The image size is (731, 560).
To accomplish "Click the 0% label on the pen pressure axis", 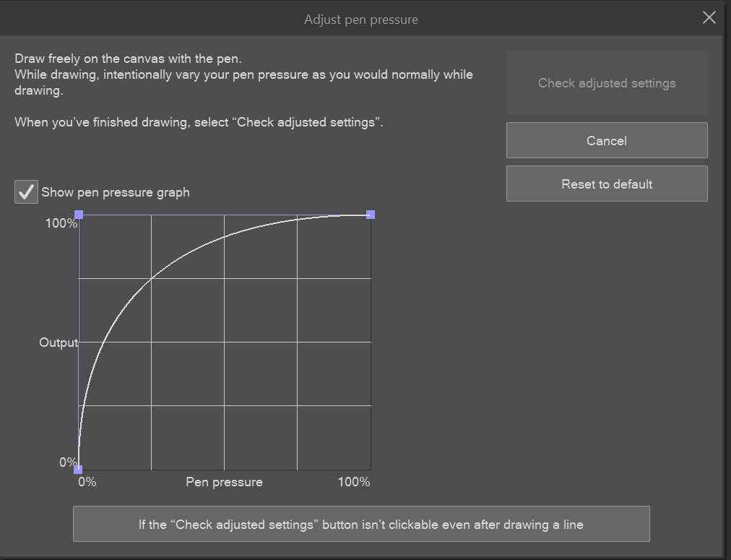I will [87, 482].
